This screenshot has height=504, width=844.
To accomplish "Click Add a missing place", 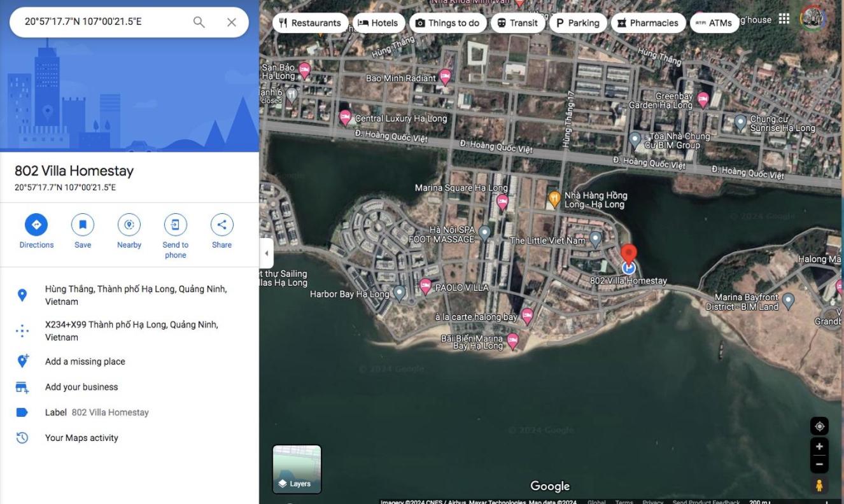I will coord(129,361).
